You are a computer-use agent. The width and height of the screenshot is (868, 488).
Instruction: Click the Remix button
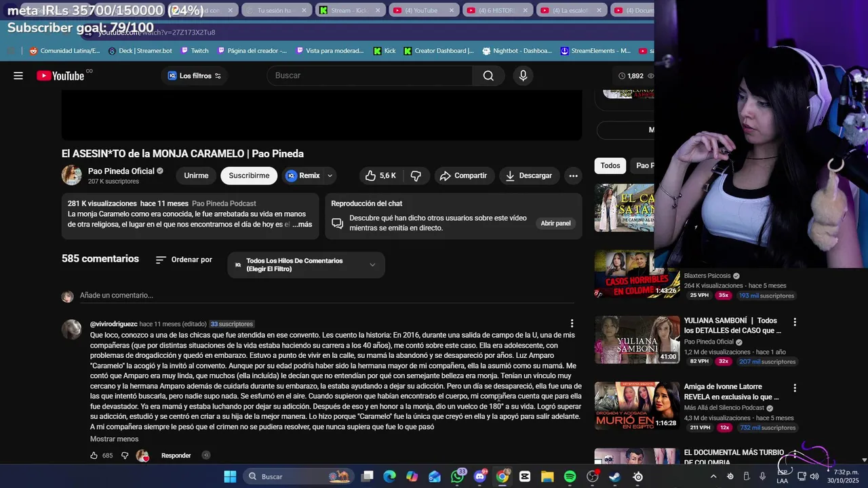tap(303, 176)
